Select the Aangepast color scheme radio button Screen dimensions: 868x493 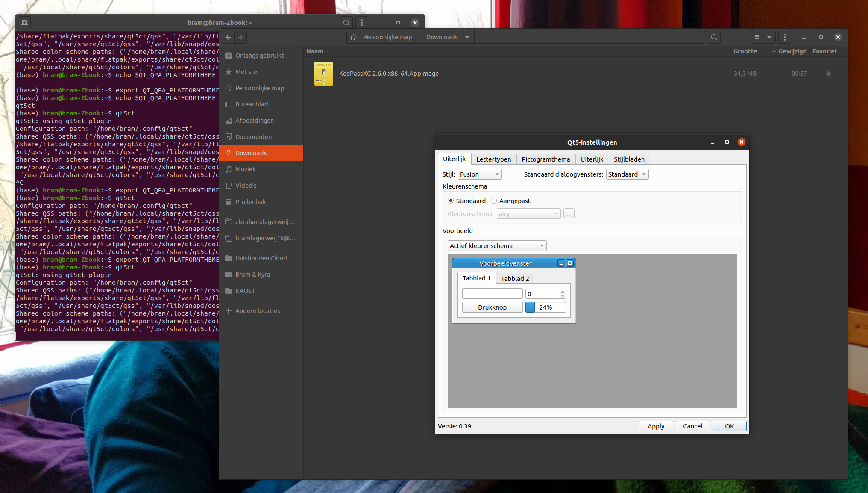pos(494,201)
